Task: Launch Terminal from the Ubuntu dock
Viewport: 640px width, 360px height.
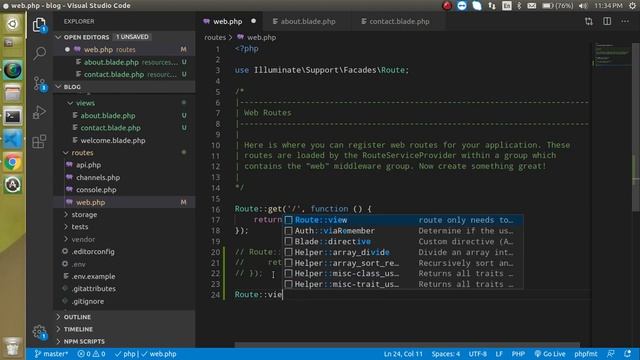Action: coord(13,117)
